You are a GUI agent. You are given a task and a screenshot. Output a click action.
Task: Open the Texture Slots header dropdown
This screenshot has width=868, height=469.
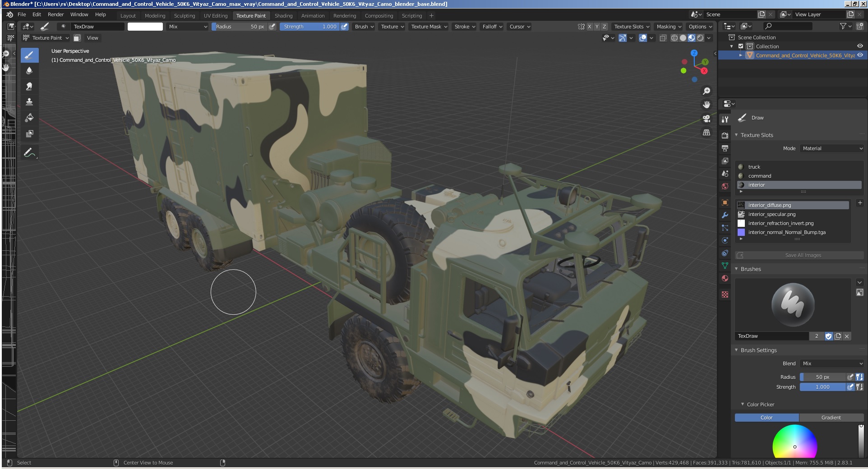pyautogui.click(x=632, y=27)
